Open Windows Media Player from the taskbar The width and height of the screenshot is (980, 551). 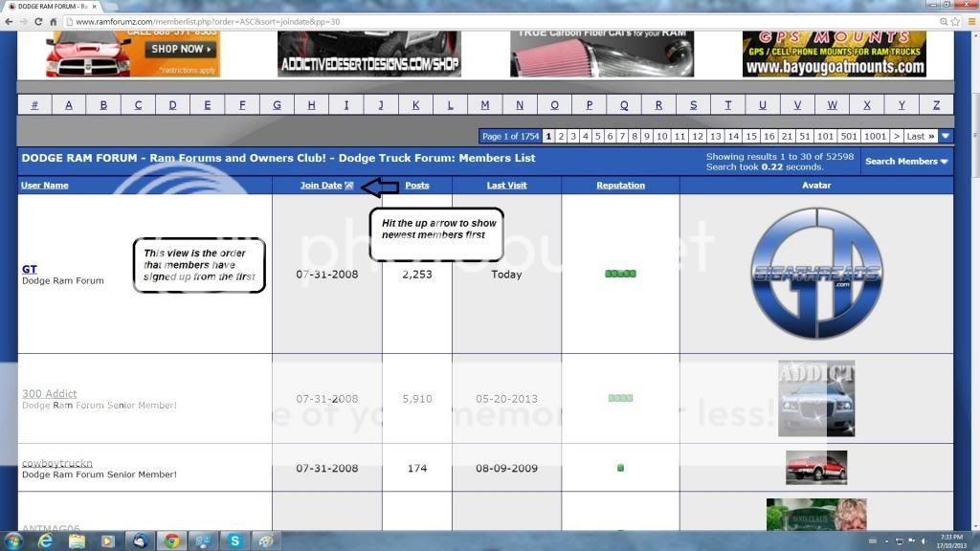click(x=108, y=541)
